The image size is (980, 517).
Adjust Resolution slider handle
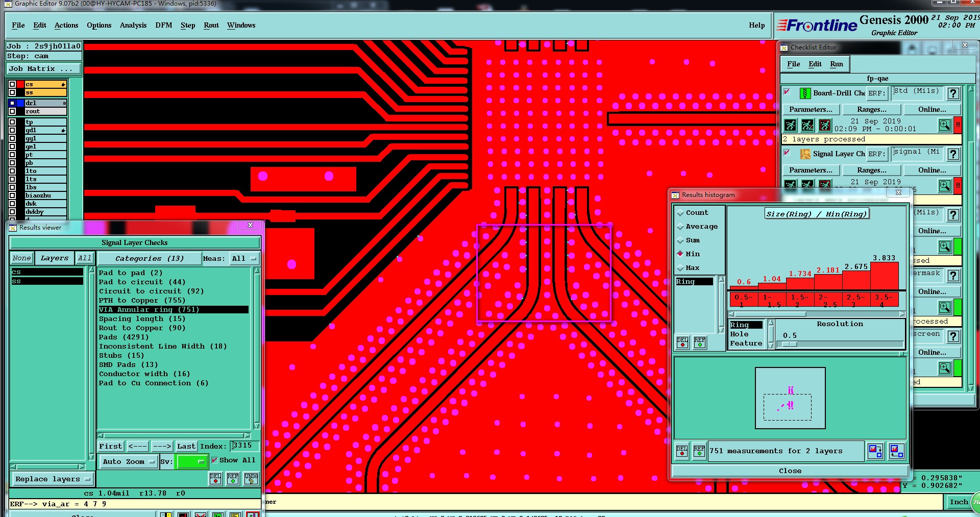(x=790, y=344)
